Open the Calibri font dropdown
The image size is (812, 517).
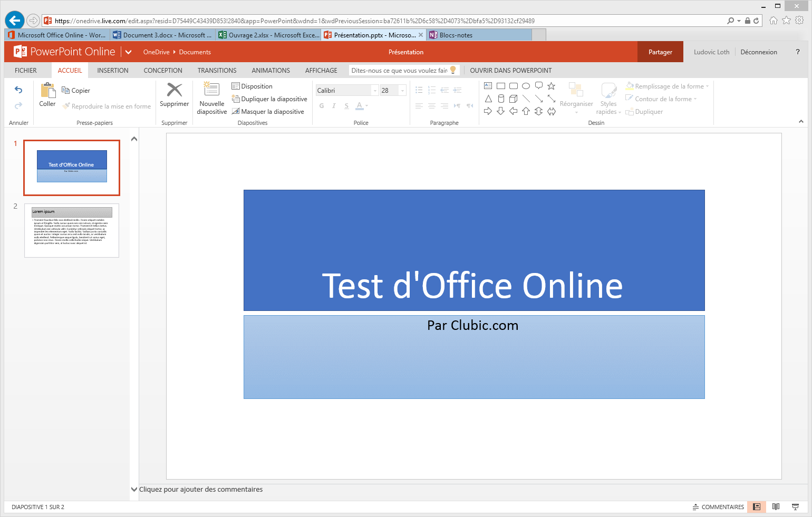click(x=374, y=90)
